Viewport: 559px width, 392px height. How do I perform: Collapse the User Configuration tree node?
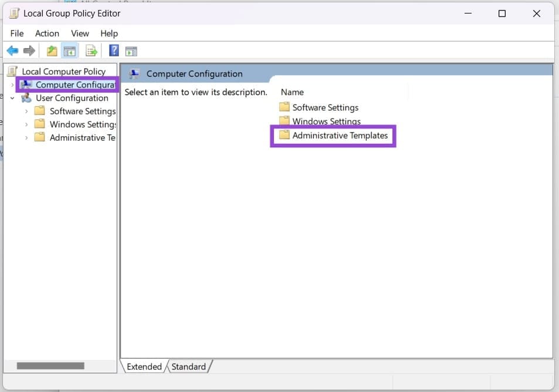click(x=12, y=97)
